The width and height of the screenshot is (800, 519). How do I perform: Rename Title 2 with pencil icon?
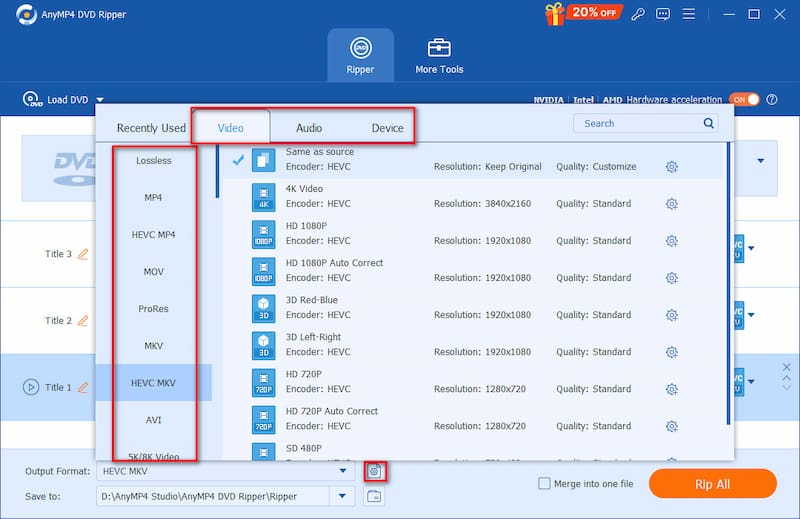[83, 321]
